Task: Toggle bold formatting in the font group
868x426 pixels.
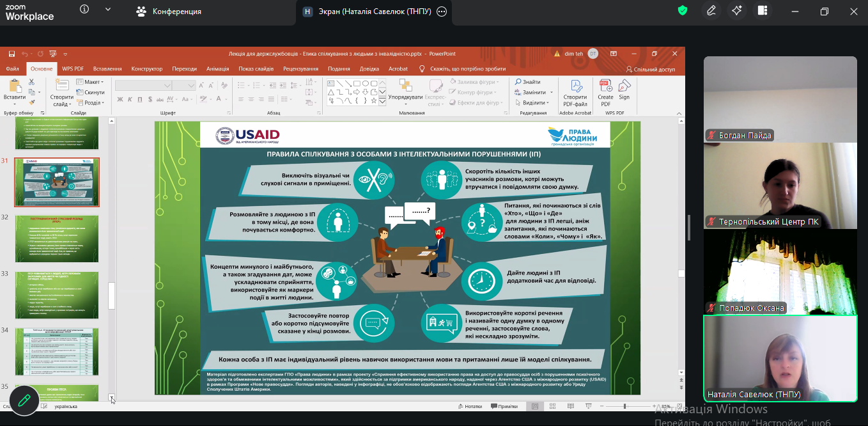Action: click(120, 99)
